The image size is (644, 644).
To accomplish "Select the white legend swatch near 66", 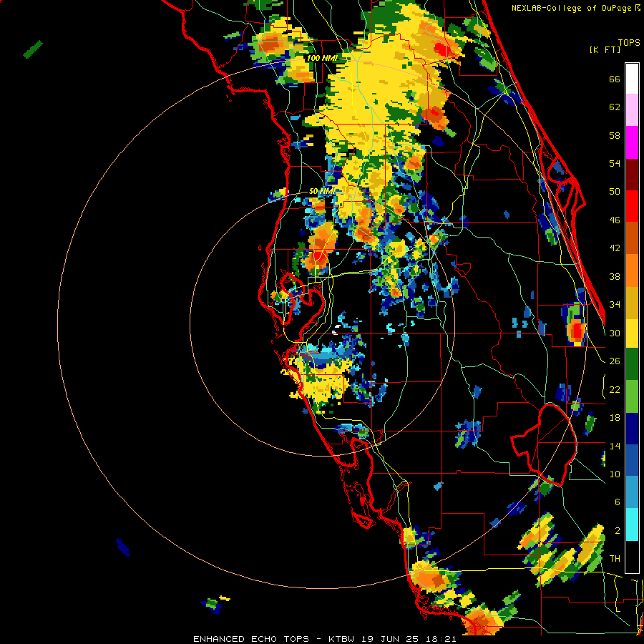I will click(632, 79).
